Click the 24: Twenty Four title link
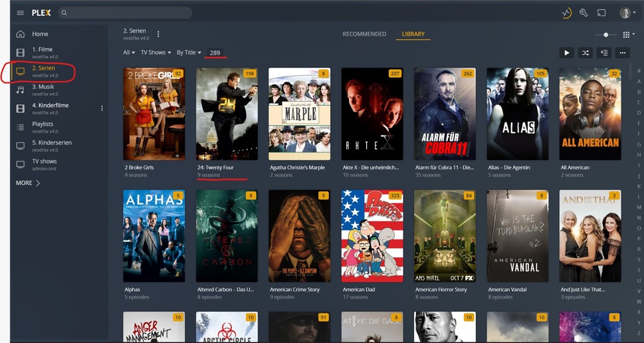Viewport: 644px width, 343px height. (215, 168)
